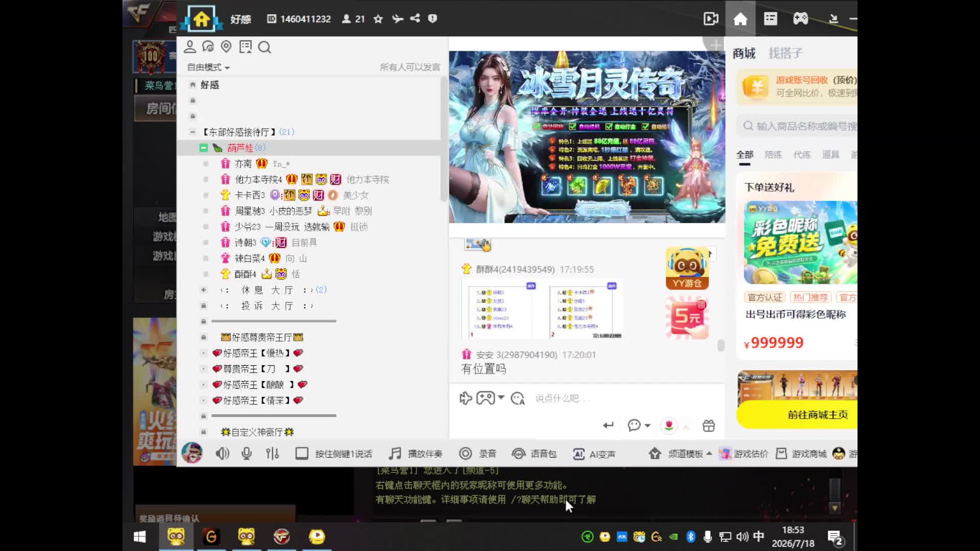
Task: Open the screenshot image in 酥酥4's message
Action: tap(542, 310)
